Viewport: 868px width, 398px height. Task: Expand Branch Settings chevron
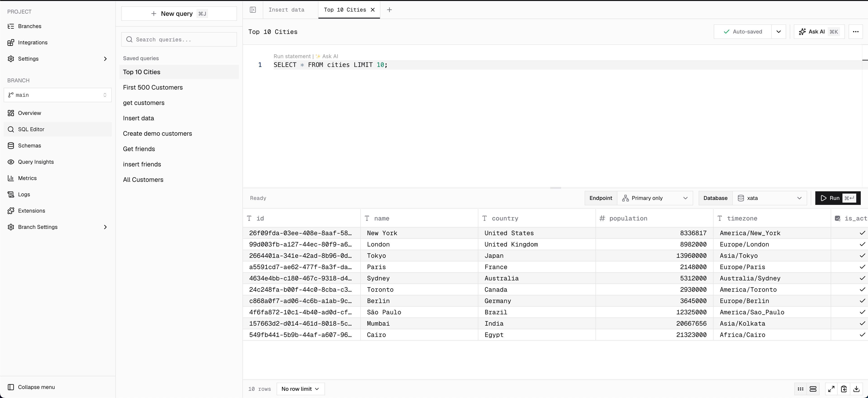point(105,227)
